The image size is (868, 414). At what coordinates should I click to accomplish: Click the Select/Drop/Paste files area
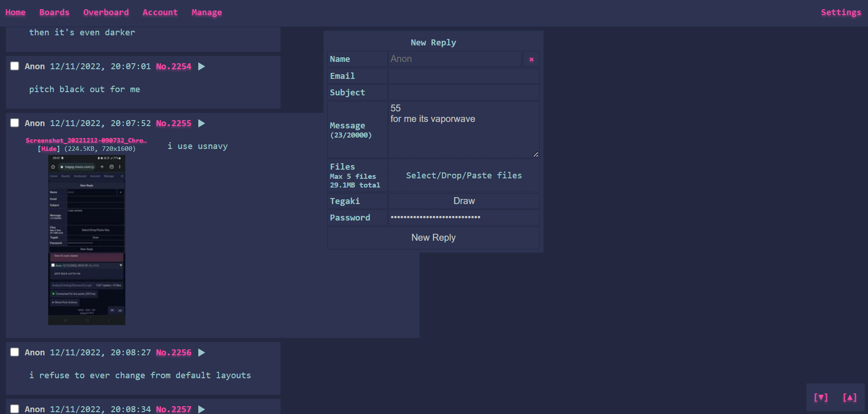pyautogui.click(x=464, y=176)
